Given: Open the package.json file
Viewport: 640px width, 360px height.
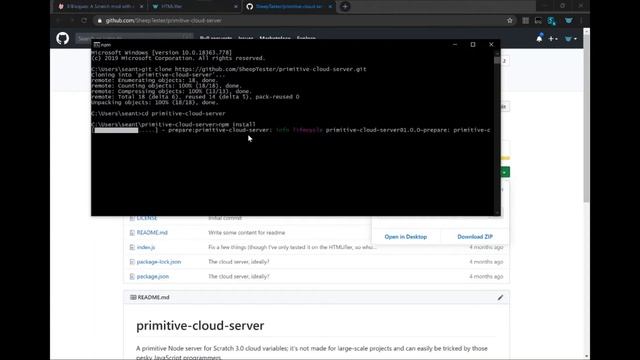Looking at the screenshot, I should point(153,277).
